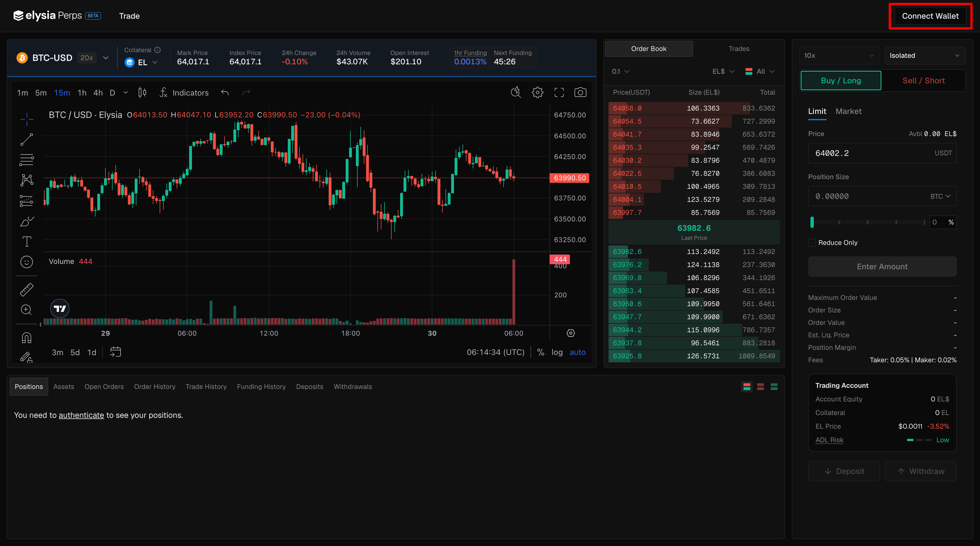Focus the Price input field
This screenshot has height=546, width=980.
[x=882, y=153]
